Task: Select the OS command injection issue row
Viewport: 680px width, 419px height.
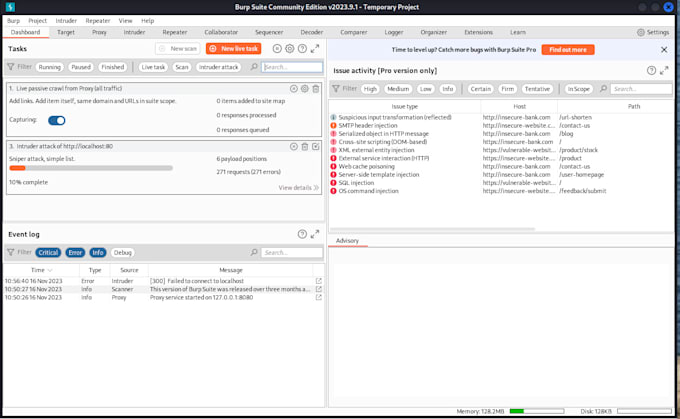Action: coord(501,191)
